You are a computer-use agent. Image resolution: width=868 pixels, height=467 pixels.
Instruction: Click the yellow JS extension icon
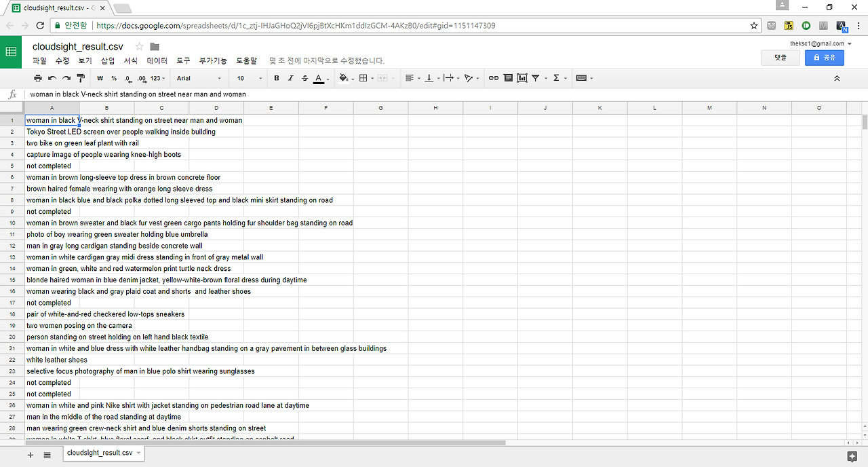tap(789, 26)
